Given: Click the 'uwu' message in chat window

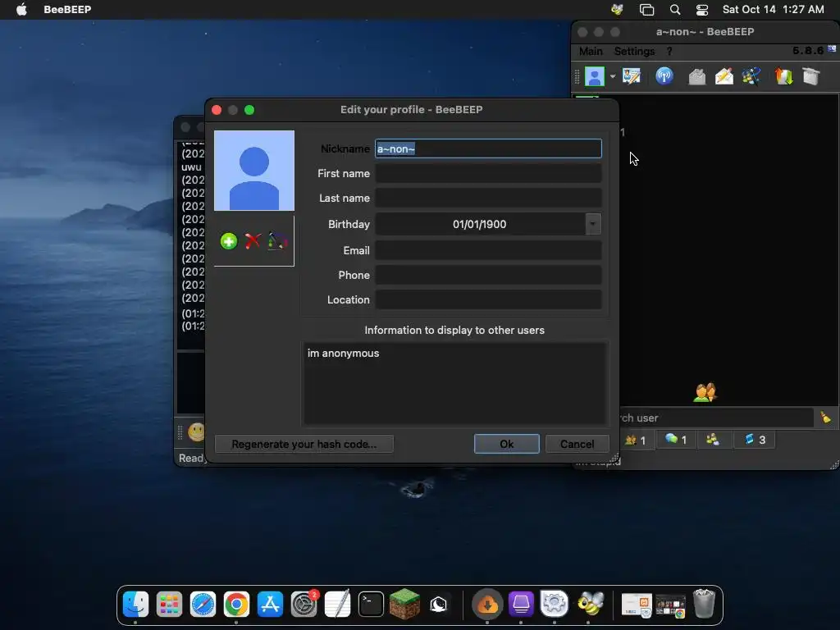Looking at the screenshot, I should point(191,167).
